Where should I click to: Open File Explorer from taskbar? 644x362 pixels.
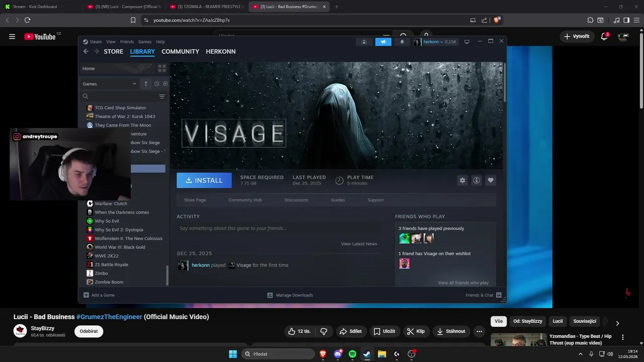382,354
